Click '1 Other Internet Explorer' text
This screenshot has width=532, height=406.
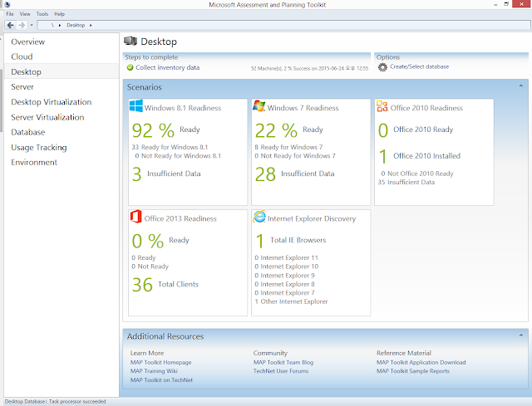click(x=291, y=301)
